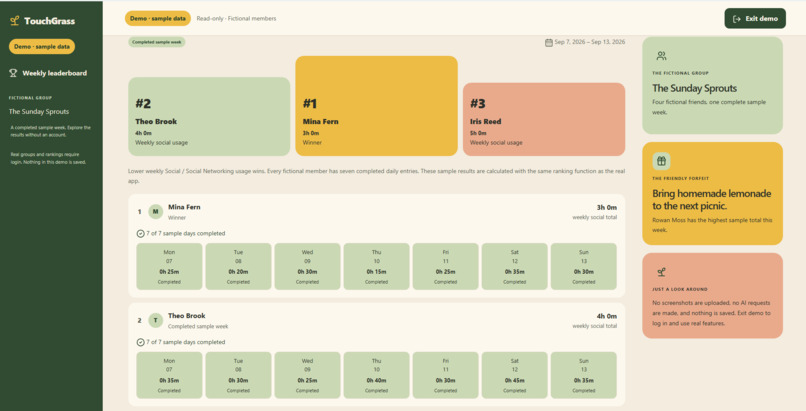Open the #3 Iris Reed podium card
Screen dimensions: 806x411
[544, 119]
